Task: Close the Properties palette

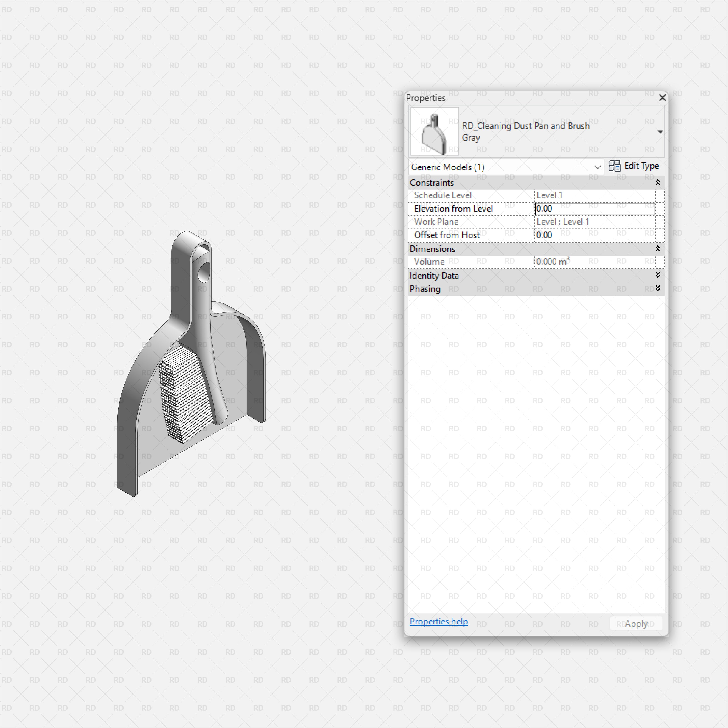Action: coord(662,98)
